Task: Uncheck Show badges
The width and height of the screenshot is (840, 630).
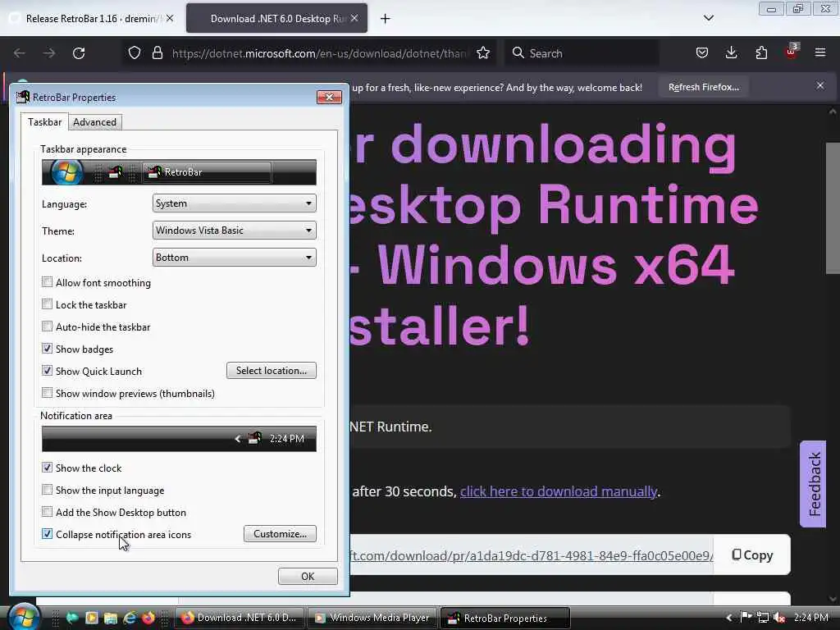Action: pos(47,349)
